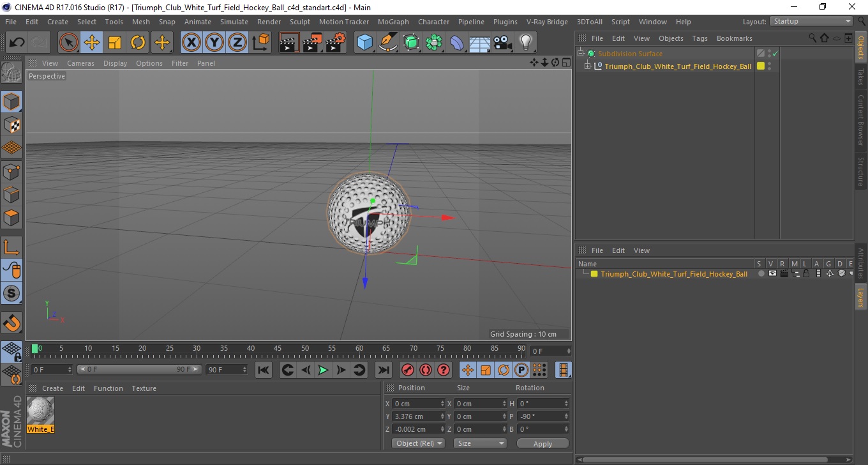This screenshot has width=868, height=465.
Task: Add a Cube primitive object
Action: (x=364, y=43)
